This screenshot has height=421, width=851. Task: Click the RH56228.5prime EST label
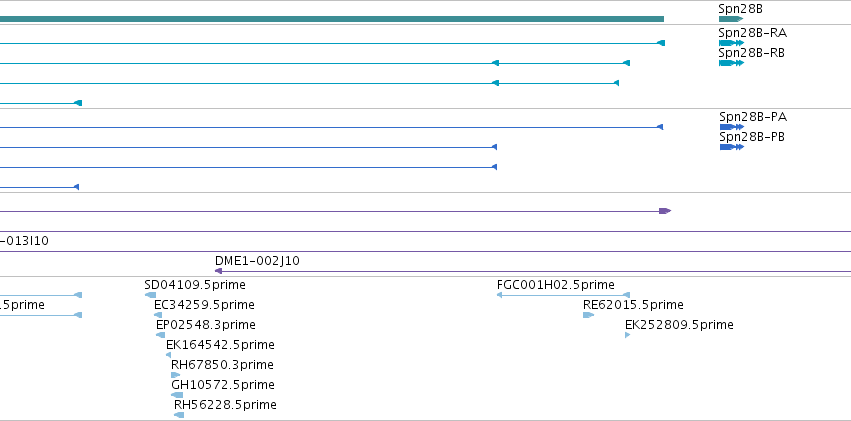(225, 405)
